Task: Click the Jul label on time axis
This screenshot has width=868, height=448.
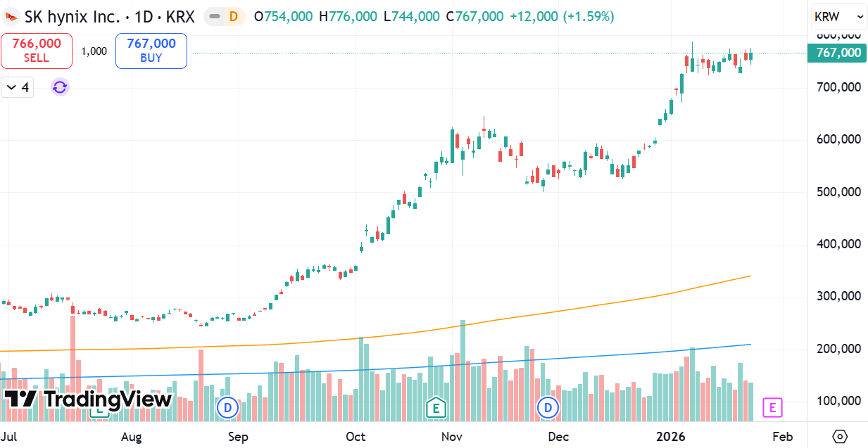Action: click(x=10, y=437)
